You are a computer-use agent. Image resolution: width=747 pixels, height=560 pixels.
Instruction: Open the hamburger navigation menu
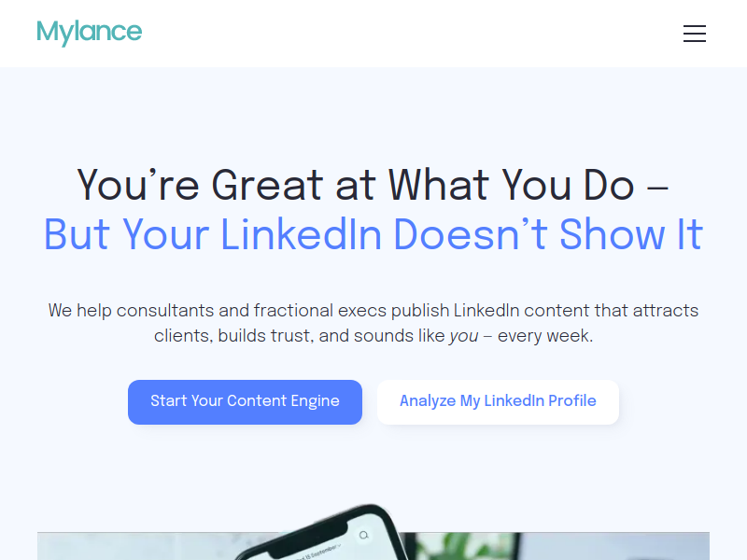click(694, 34)
